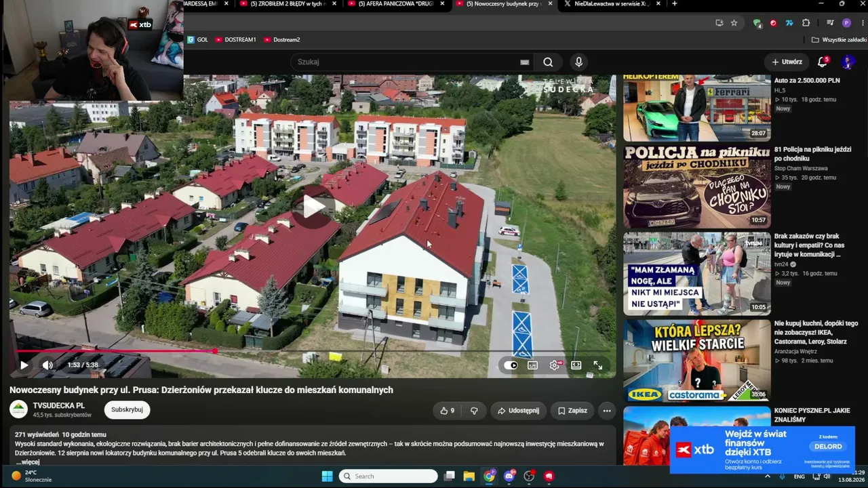Open the video player settings gear

tap(555, 365)
